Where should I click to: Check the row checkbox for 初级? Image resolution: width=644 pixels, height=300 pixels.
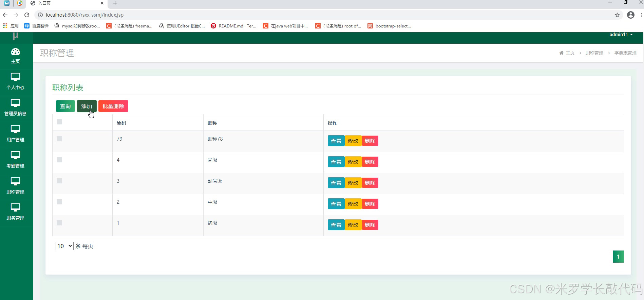tap(59, 223)
